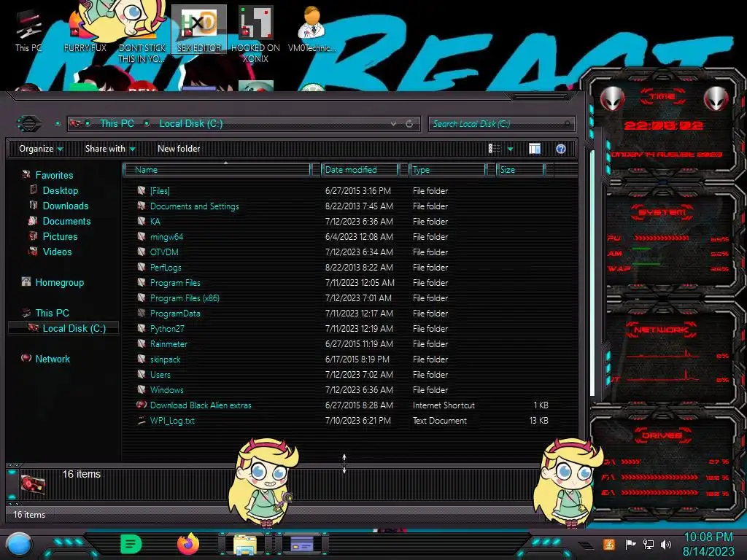Click the taskbar clock showing 10:08 PM

708,544
